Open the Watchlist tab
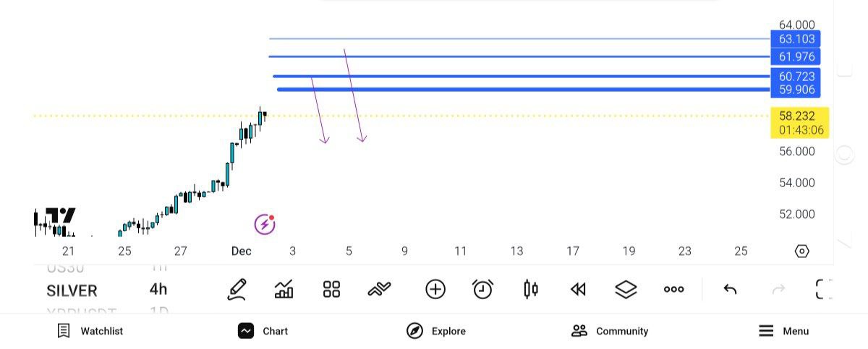Viewport: 868px width, 349px height. tap(90, 331)
